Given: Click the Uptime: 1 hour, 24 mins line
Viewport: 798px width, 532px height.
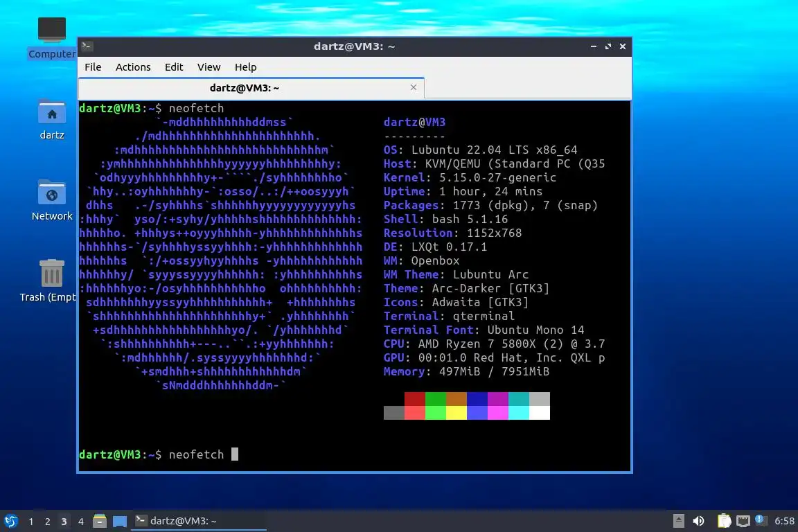Looking at the screenshot, I should (463, 191).
